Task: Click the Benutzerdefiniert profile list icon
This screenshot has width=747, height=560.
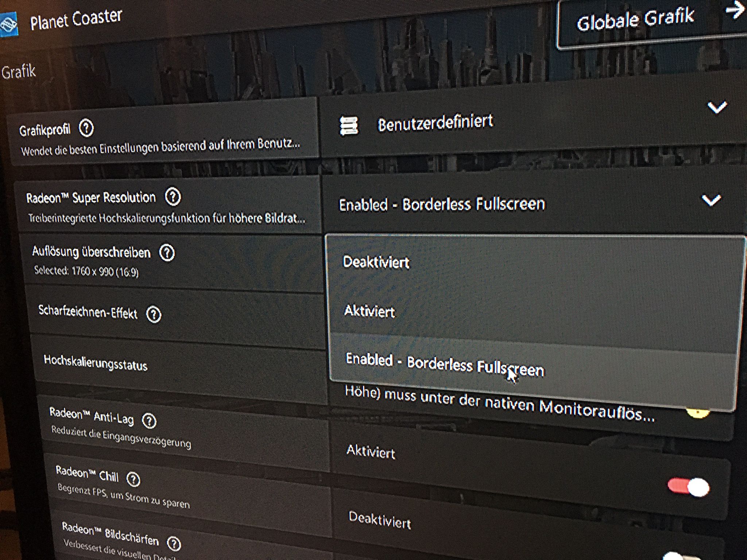Action: (x=349, y=126)
